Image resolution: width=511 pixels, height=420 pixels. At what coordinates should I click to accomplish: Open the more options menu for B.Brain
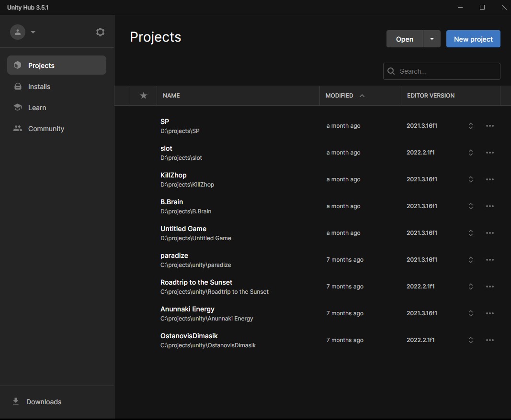[490, 206]
